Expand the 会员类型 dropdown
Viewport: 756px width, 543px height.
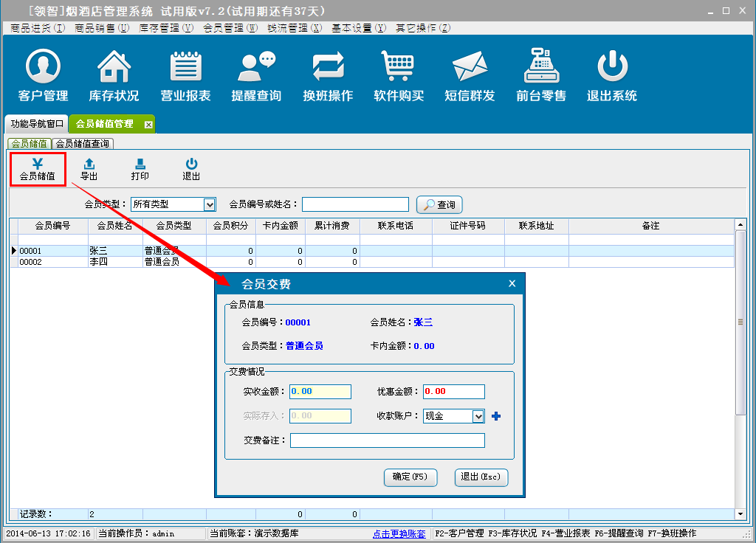209,204
